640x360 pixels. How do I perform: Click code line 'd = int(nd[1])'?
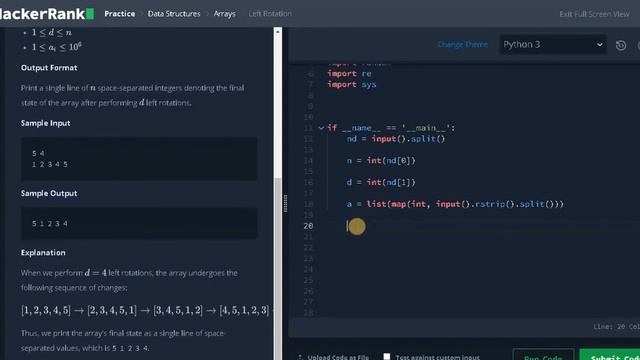[x=381, y=182]
